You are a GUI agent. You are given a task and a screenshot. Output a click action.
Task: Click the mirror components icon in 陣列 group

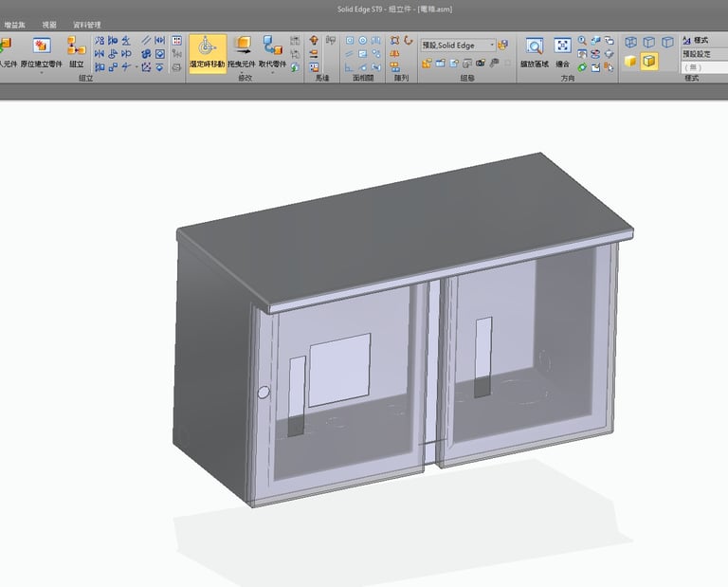(x=394, y=54)
